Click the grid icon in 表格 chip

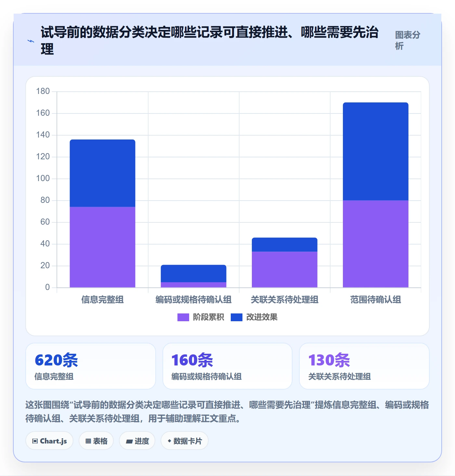[88, 441]
